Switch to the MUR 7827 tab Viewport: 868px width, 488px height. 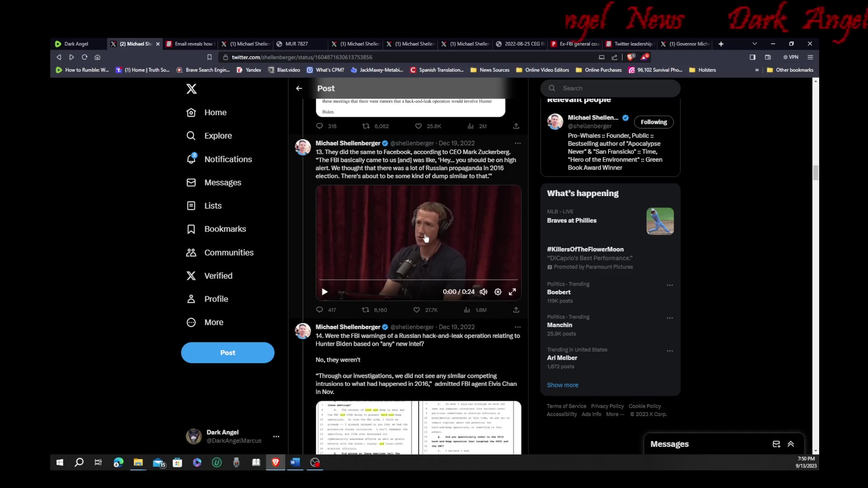296,44
